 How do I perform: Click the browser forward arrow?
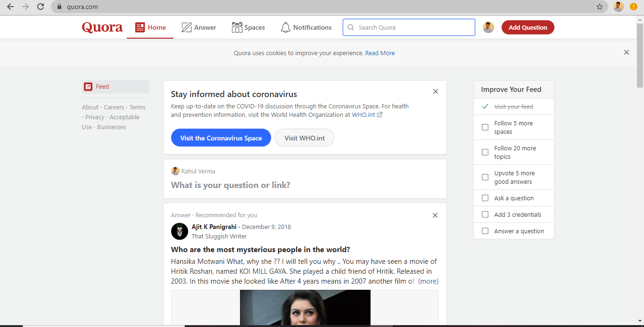[25, 7]
